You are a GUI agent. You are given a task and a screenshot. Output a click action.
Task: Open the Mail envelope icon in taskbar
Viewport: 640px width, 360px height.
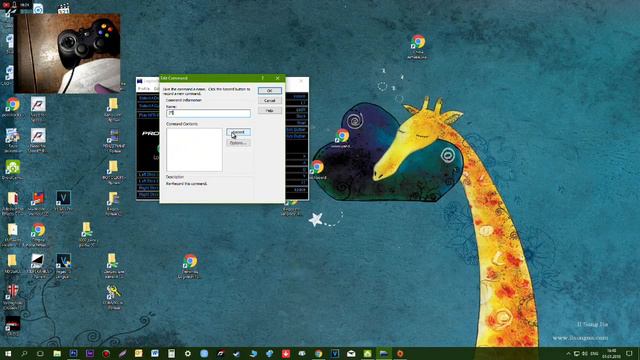click(x=351, y=353)
